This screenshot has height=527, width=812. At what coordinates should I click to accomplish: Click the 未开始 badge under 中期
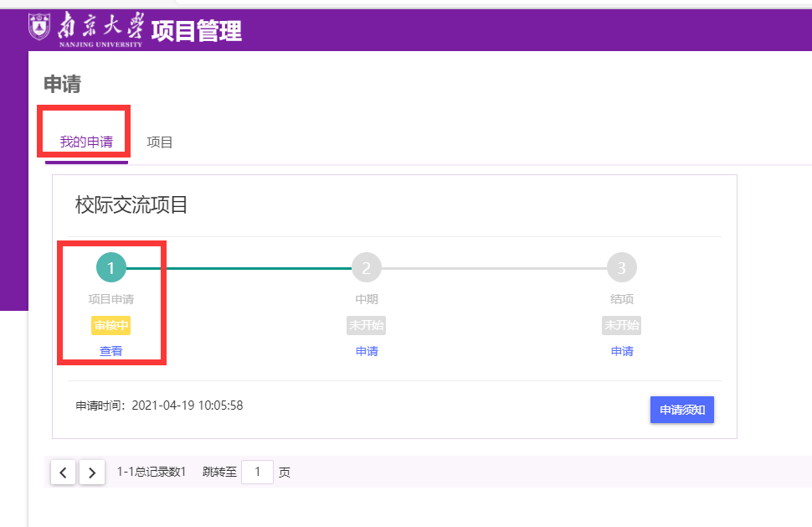[x=367, y=326]
